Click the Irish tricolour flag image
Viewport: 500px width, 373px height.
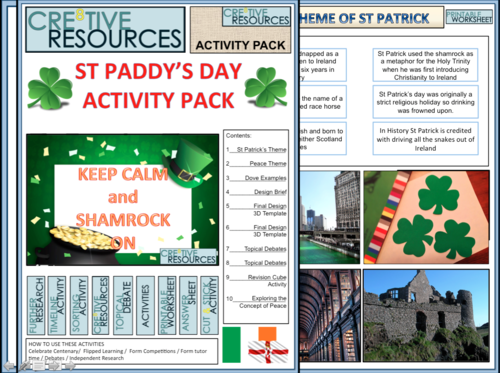coord(231,345)
